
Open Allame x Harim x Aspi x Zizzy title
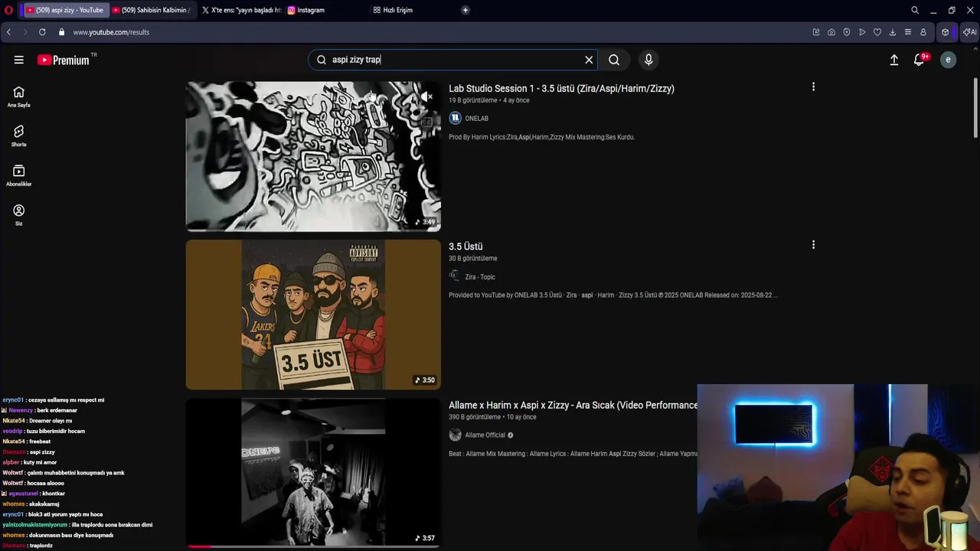pos(573,405)
